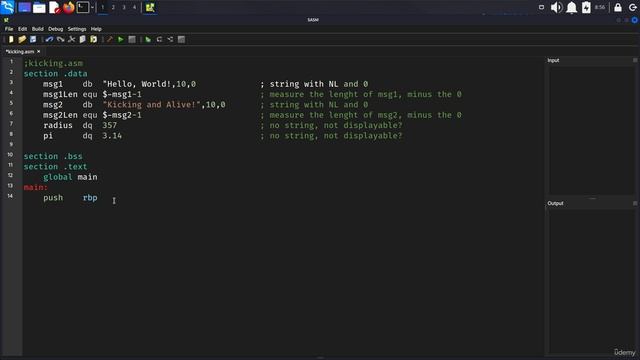The image size is (640, 360).
Task: Show the desktop from the taskbar
Action: tap(24, 7)
